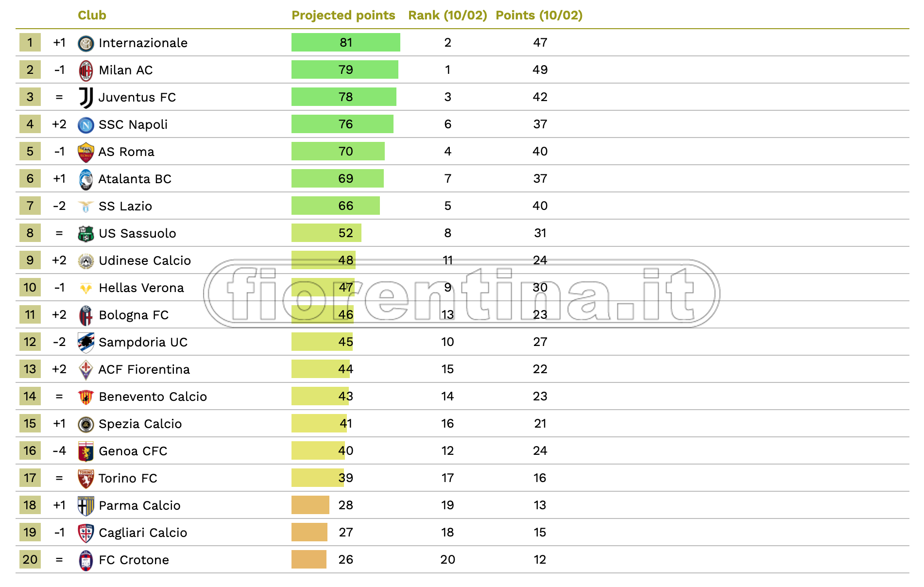Viewport: 924px width, 587px height.
Task: Click the ACF Fiorentina club crest
Action: [86, 370]
